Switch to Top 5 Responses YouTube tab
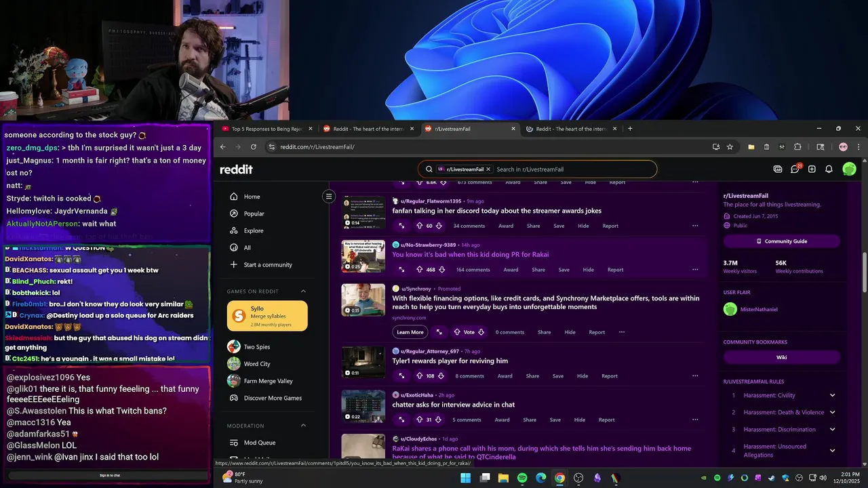868x488 pixels. (x=266, y=129)
